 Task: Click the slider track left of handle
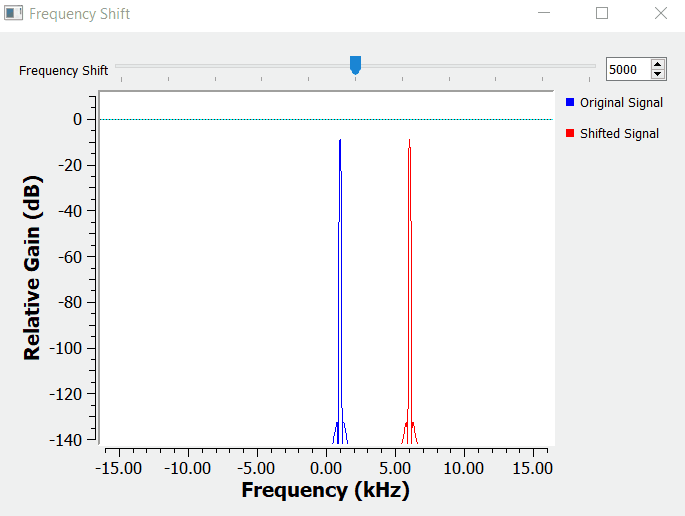(x=230, y=66)
